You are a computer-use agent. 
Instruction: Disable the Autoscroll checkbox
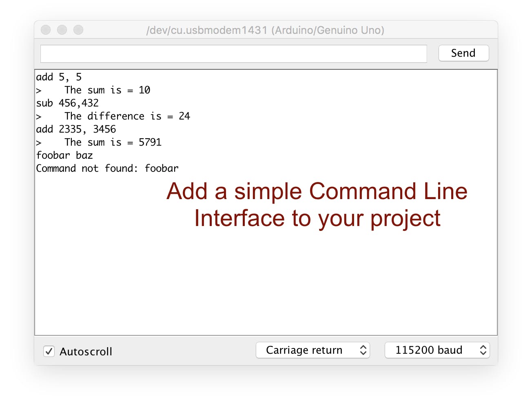[x=49, y=351]
